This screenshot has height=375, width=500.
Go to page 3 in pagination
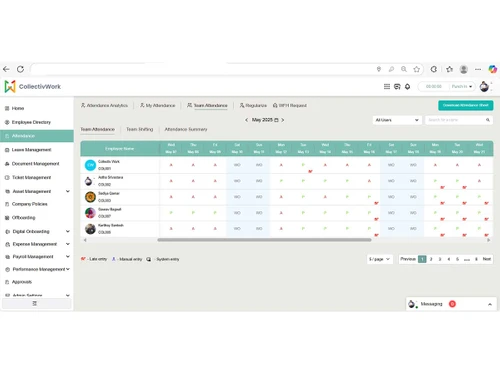coord(440,259)
